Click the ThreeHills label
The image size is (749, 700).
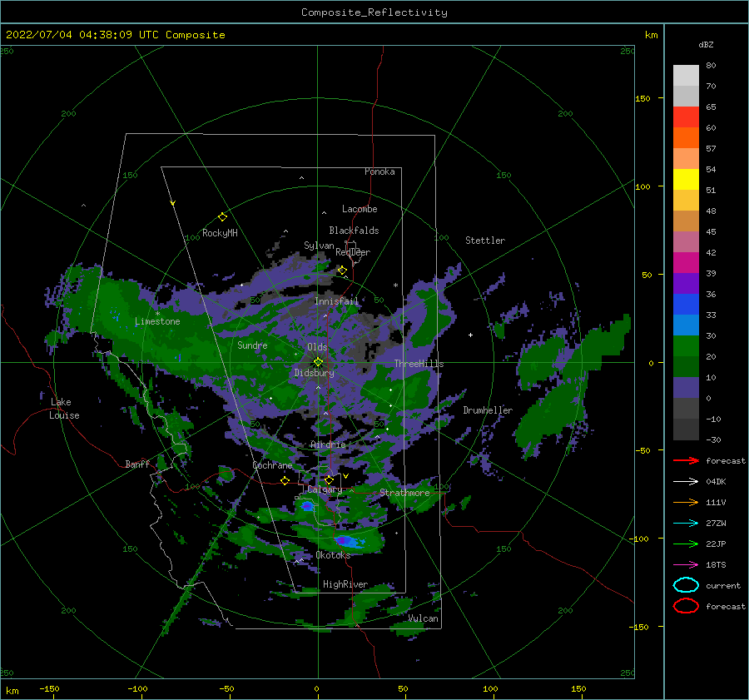click(419, 364)
